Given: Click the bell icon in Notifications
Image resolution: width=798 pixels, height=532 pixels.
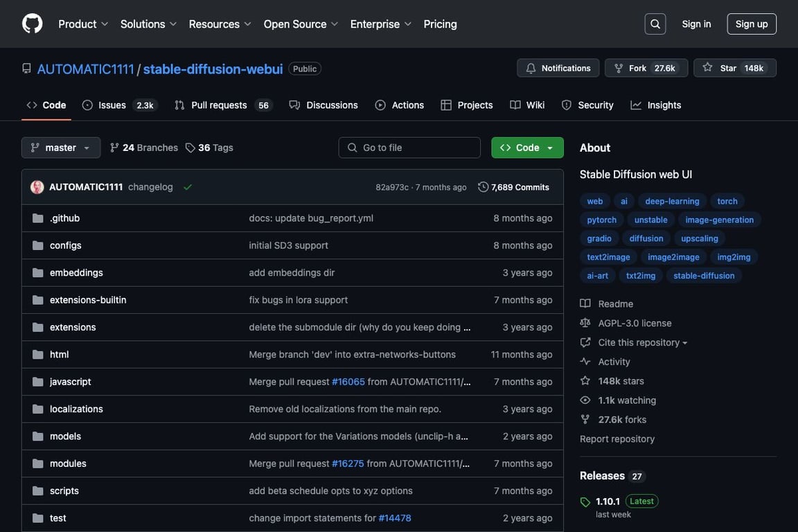Looking at the screenshot, I should pyautogui.click(x=531, y=68).
